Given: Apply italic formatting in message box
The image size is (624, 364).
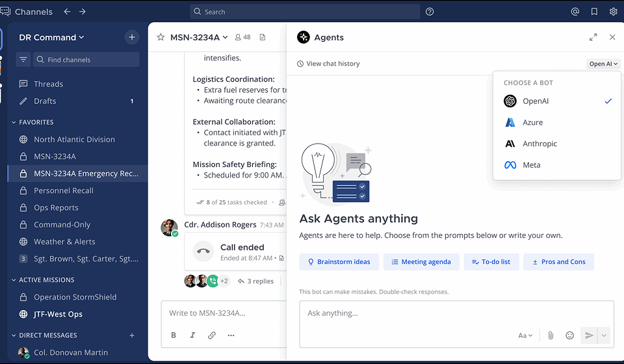Looking at the screenshot, I should 192,335.
